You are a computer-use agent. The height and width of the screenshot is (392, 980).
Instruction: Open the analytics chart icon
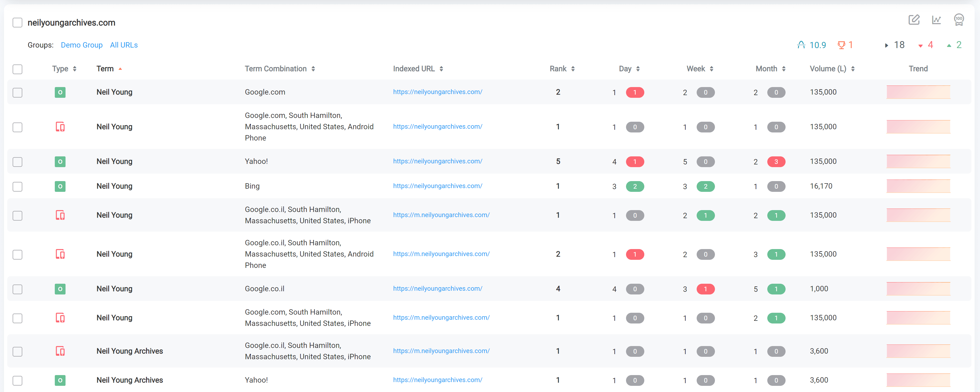pyautogui.click(x=937, y=20)
